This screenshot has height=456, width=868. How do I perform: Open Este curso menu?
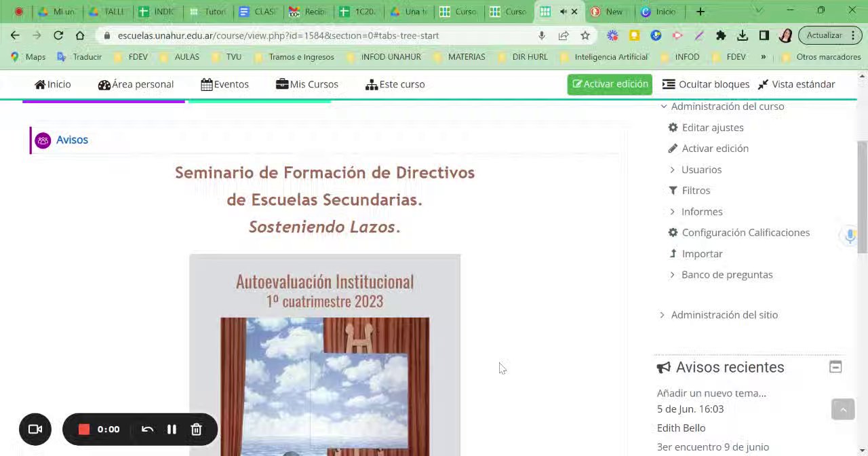pyautogui.click(x=395, y=84)
